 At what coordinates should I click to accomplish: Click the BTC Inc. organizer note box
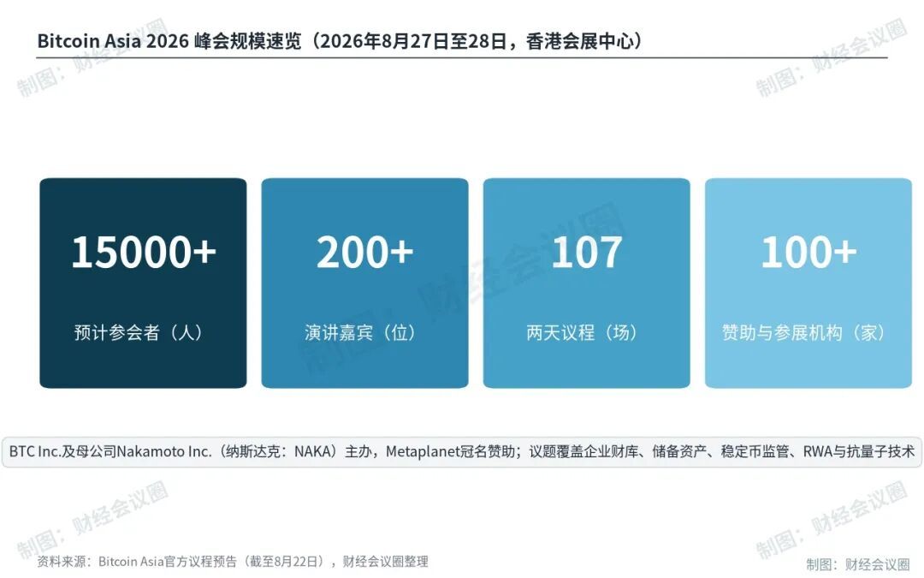click(461, 452)
